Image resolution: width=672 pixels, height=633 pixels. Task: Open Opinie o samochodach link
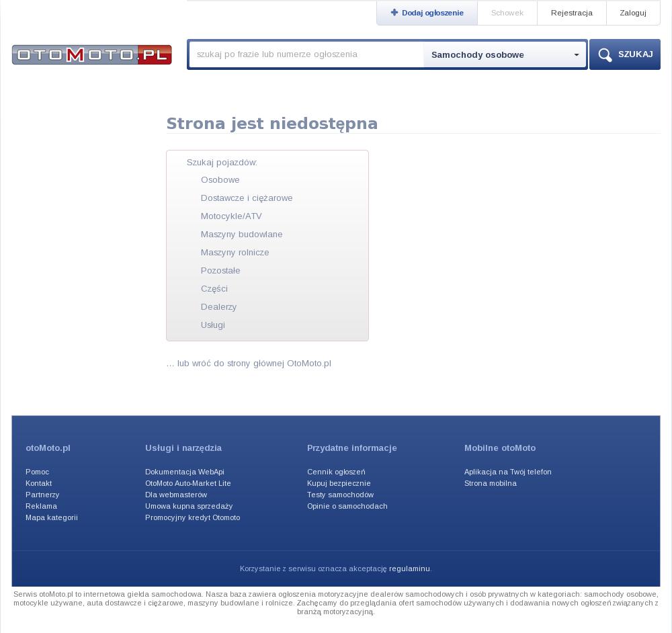347,506
